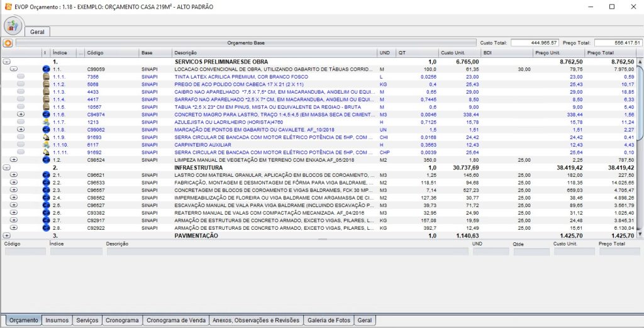The image size is (644, 328).
Task: Click the worker icon on row 1.1.7.
Action: [x=45, y=122]
